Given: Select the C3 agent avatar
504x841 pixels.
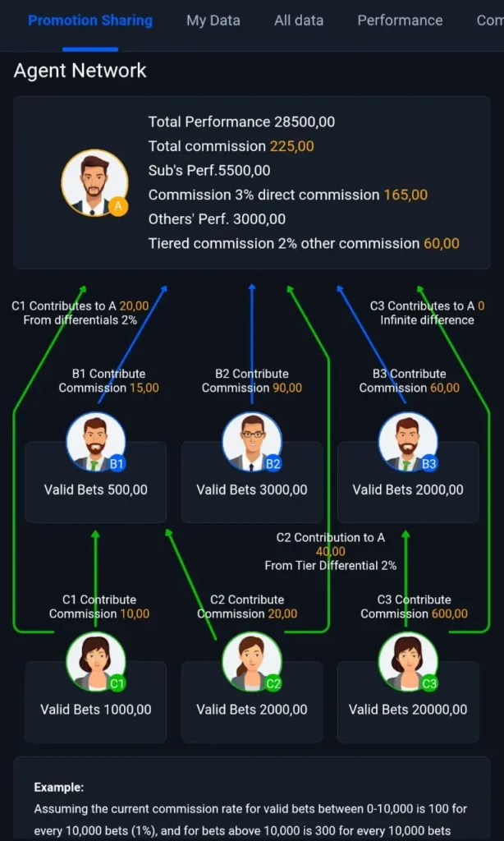Looking at the screenshot, I should 407,661.
